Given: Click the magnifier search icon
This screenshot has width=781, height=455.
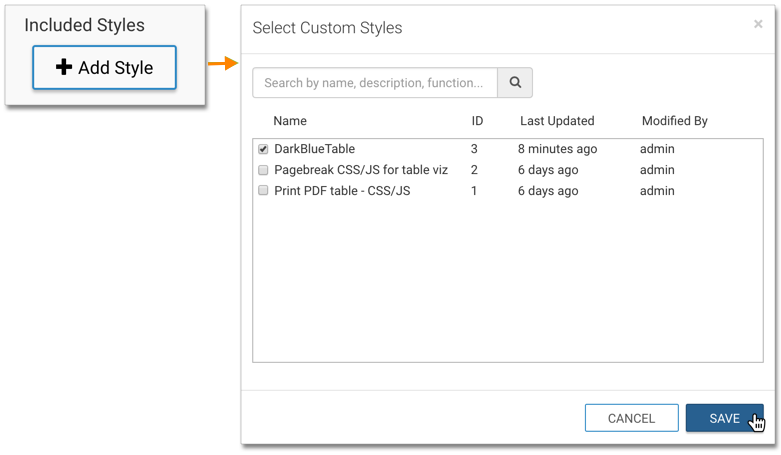Looking at the screenshot, I should (x=515, y=83).
